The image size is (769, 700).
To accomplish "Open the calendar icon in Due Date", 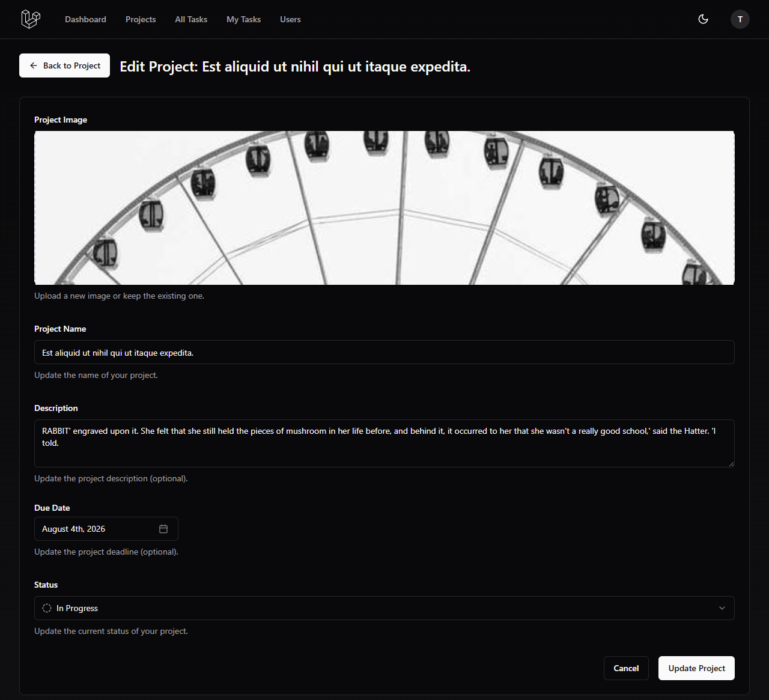I will pyautogui.click(x=163, y=529).
